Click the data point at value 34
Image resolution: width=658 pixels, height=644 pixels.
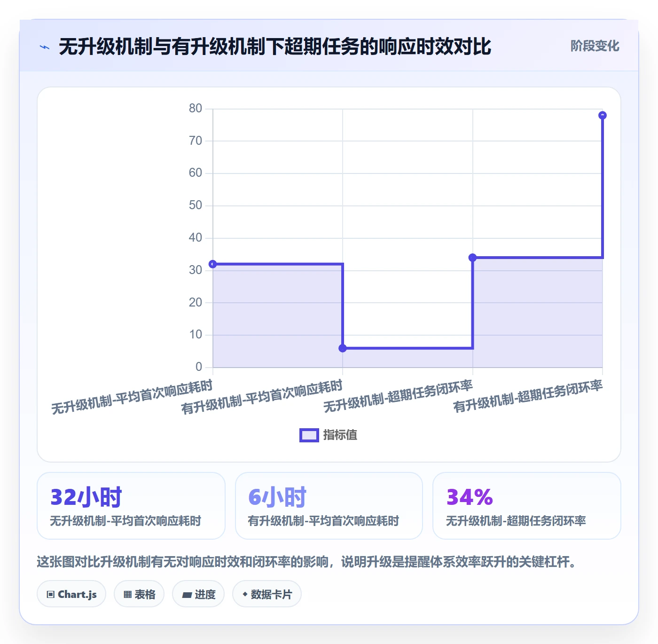(473, 258)
